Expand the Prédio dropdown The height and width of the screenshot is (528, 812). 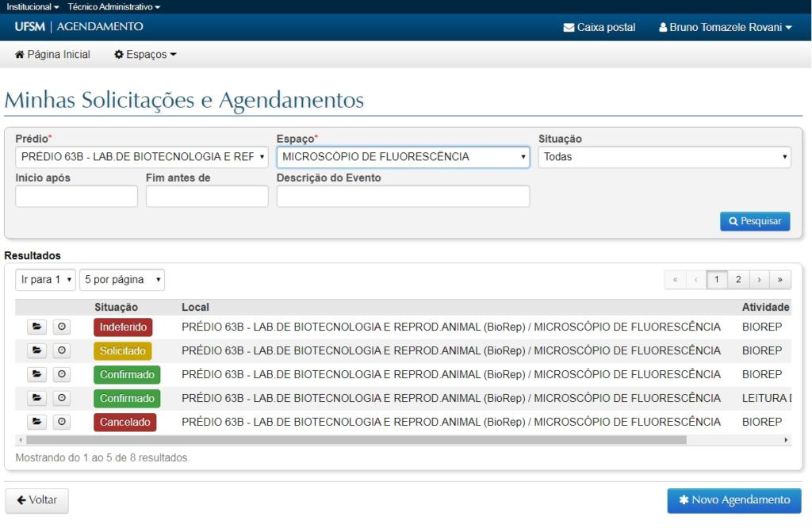142,157
